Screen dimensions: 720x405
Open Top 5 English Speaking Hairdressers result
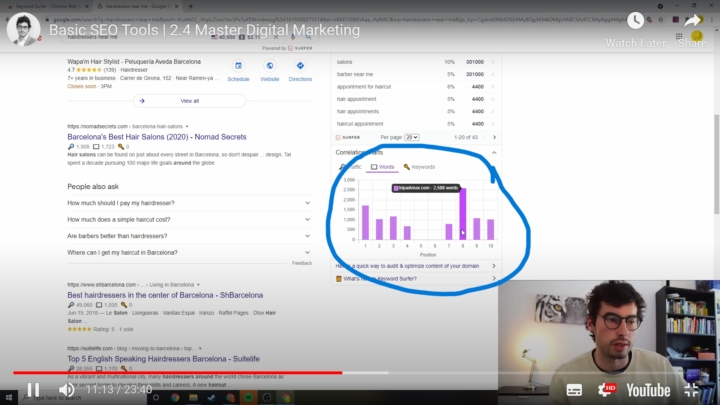click(163, 359)
